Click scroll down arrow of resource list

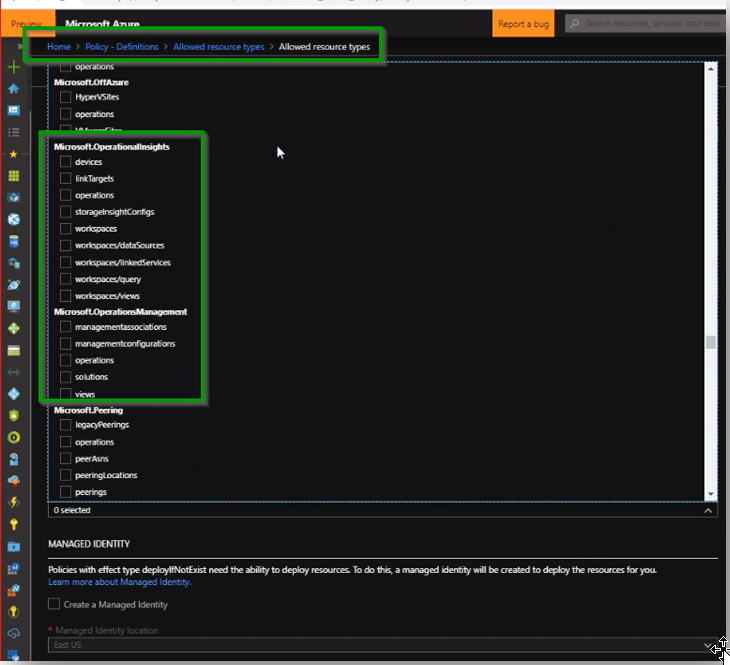(710, 494)
